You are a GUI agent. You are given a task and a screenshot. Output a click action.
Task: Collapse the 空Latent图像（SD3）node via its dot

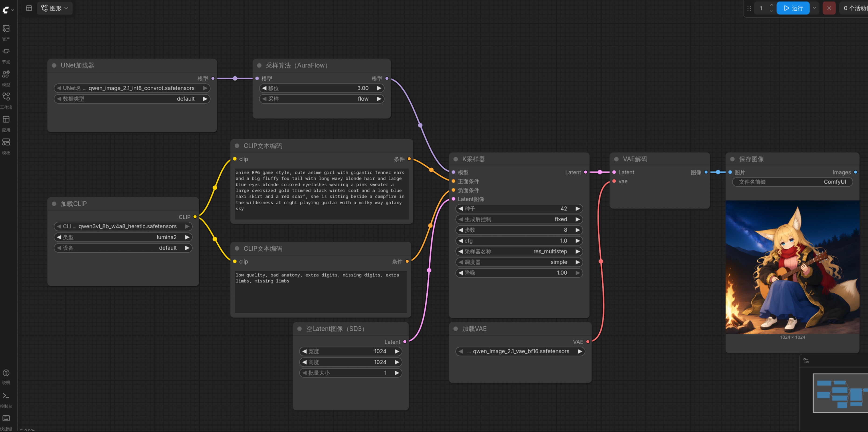click(x=299, y=329)
